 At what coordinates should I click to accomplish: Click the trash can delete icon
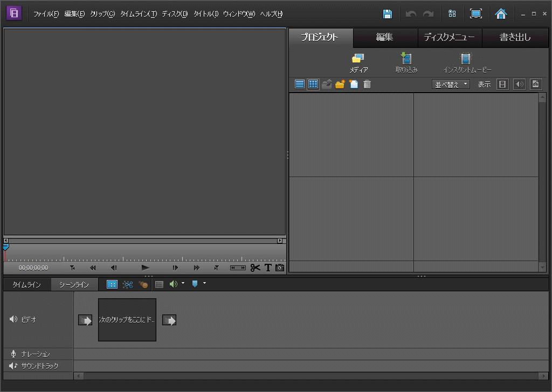click(367, 84)
